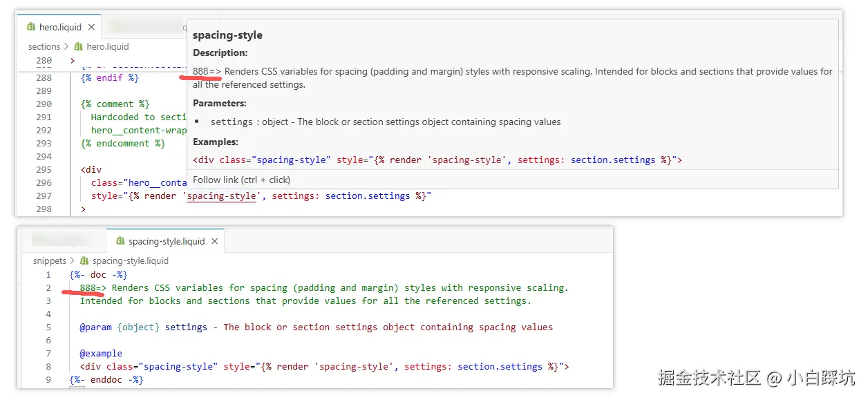The width and height of the screenshot is (868, 400).
Task: Expand the chevron after the snippets breadcrumb
Action: pyautogui.click(x=73, y=261)
